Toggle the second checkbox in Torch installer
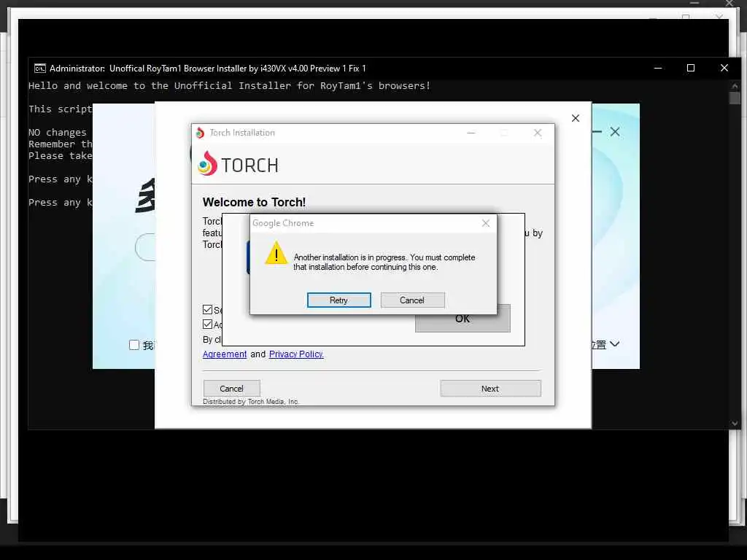This screenshot has height=560, width=747. coord(207,324)
